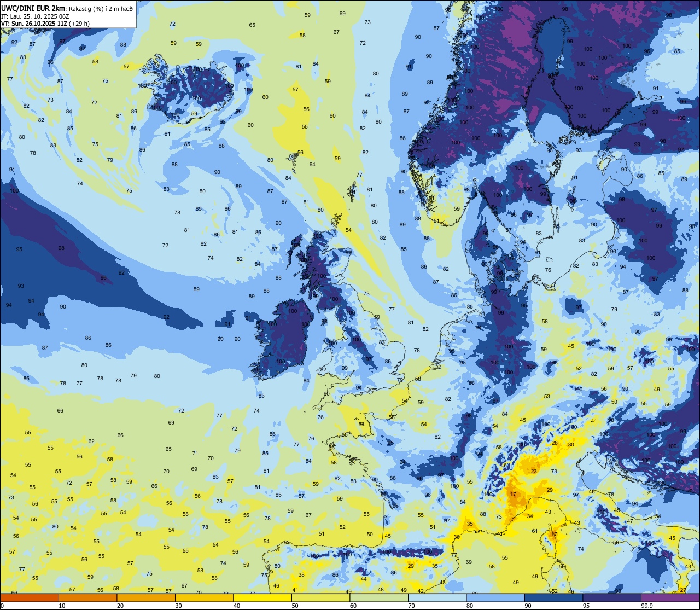Click the humidity value "61" on the map
Screen dimensions: 700x610
pos(535,531)
